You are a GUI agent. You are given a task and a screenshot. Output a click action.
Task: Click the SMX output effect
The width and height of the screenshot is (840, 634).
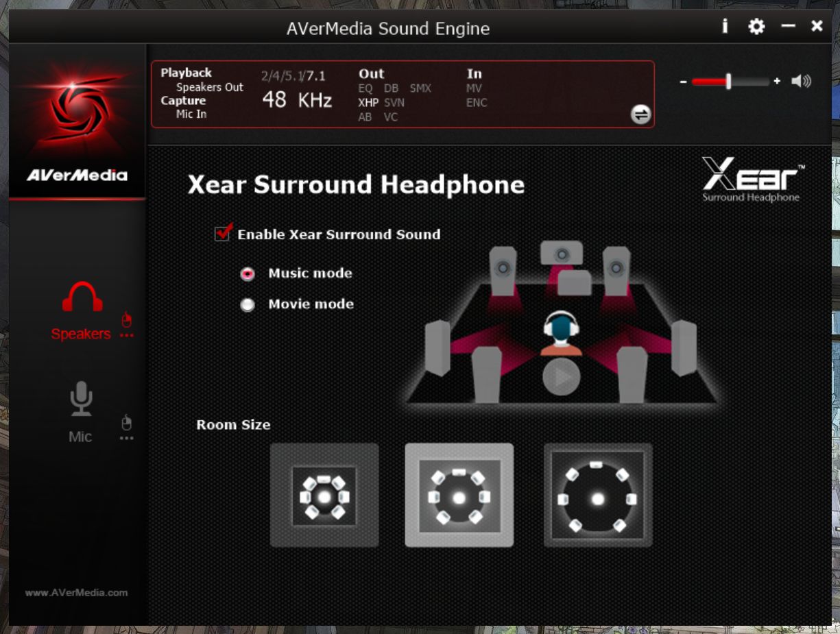420,88
